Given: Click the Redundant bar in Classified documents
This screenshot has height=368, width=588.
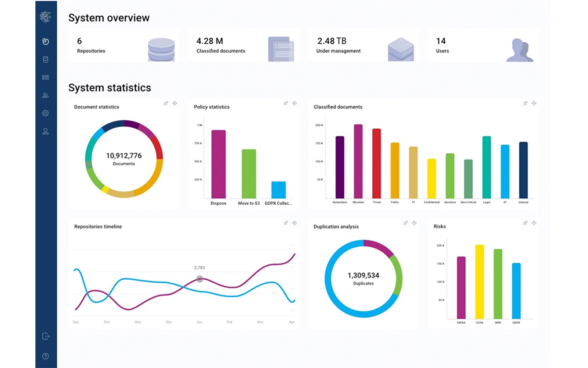Looking at the screenshot, I should (340, 167).
